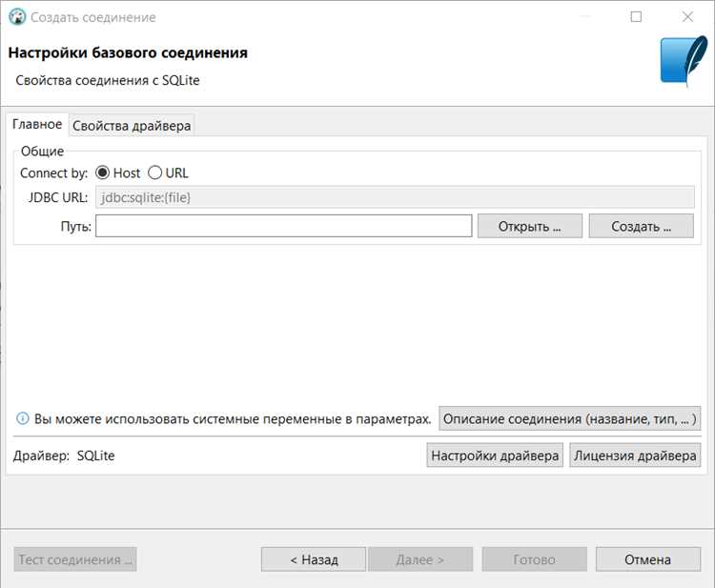Click the Путь: label
Viewport: 715px width, 588px height.
tap(76, 227)
